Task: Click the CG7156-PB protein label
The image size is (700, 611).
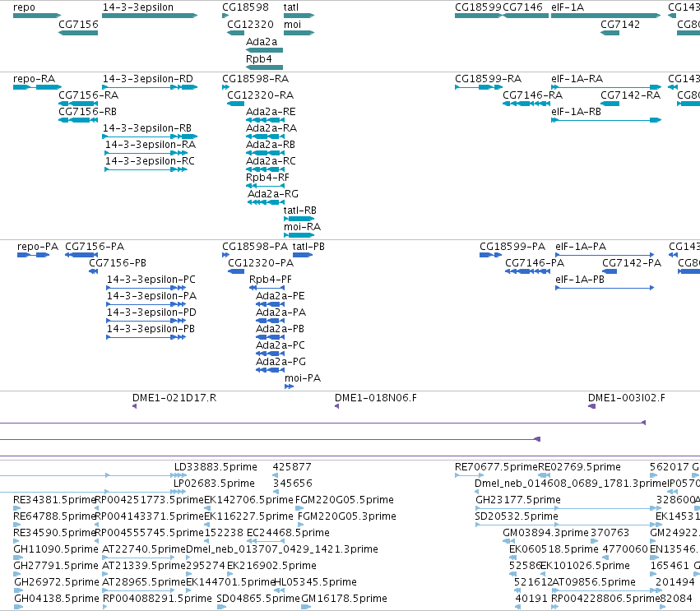Action: [x=118, y=263]
